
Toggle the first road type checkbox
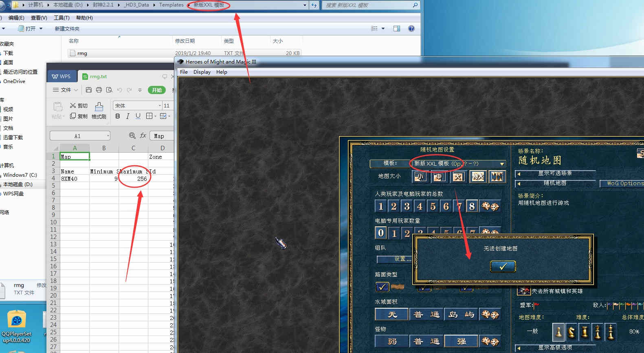point(382,287)
